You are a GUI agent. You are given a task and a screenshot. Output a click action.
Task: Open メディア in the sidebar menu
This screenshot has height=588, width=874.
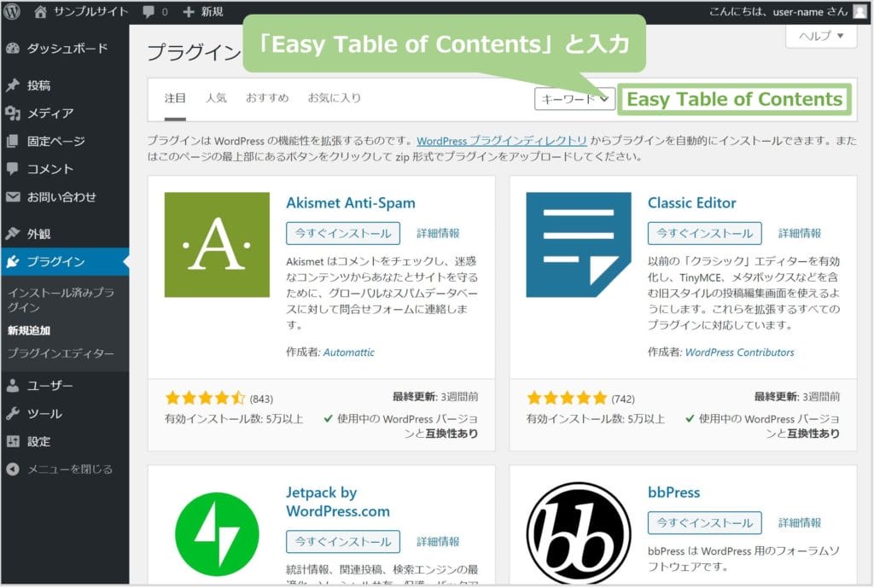tap(50, 114)
